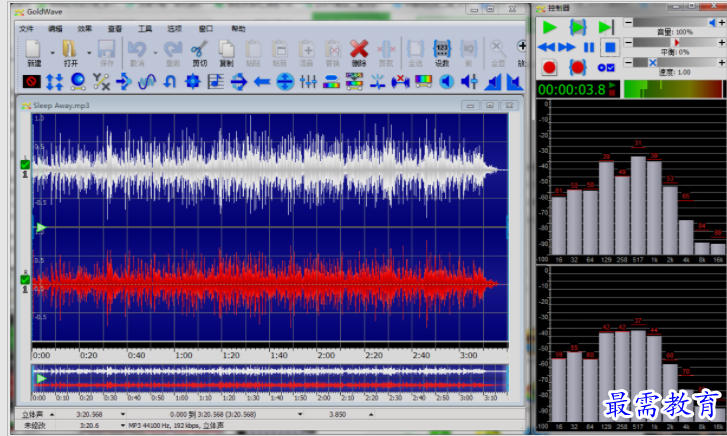This screenshot has height=436, width=727.
Task: Open the 编辑 (Edit) menu
Action: [55, 29]
